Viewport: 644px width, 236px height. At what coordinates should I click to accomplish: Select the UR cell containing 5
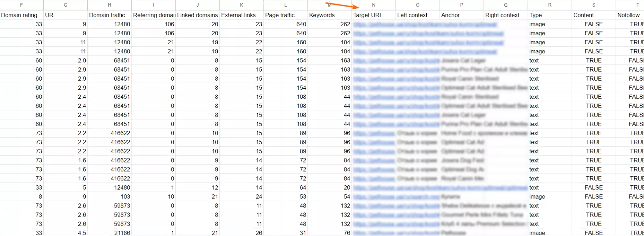point(66,188)
